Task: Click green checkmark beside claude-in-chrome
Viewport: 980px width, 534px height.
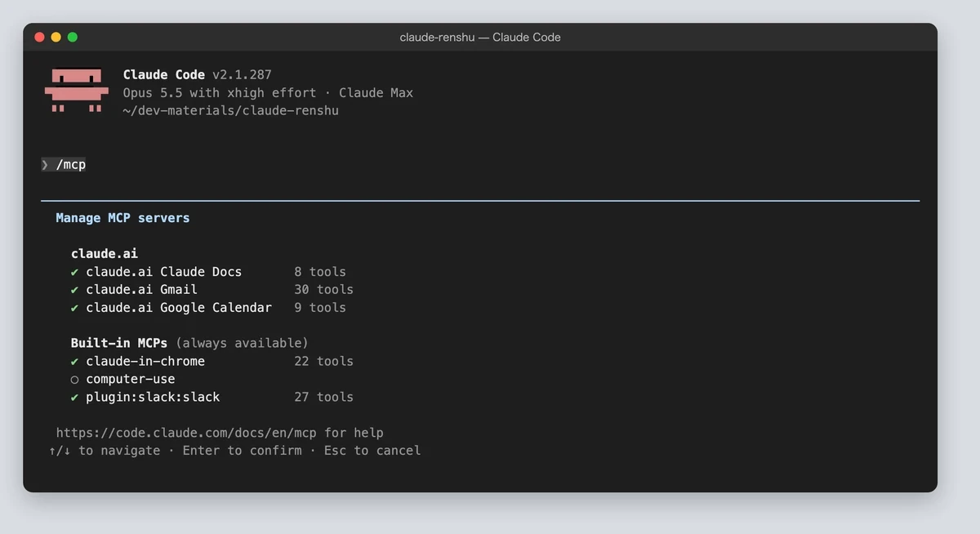Action: pyautogui.click(x=75, y=362)
